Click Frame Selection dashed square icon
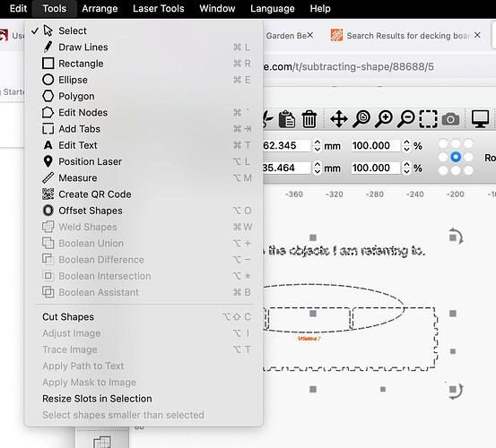The height and width of the screenshot is (448, 496). click(x=429, y=119)
